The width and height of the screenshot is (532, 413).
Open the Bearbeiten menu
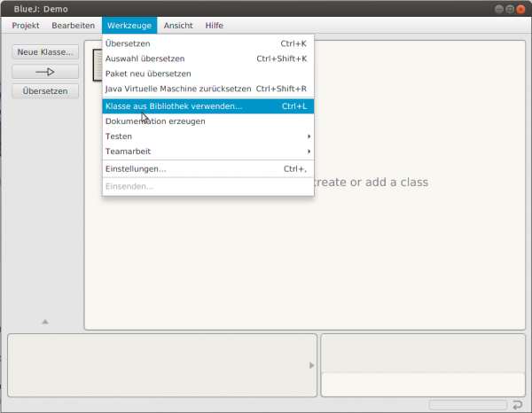73,26
